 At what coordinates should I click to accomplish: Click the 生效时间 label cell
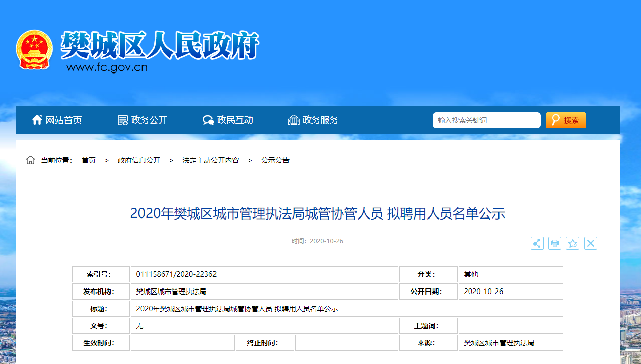click(101, 343)
